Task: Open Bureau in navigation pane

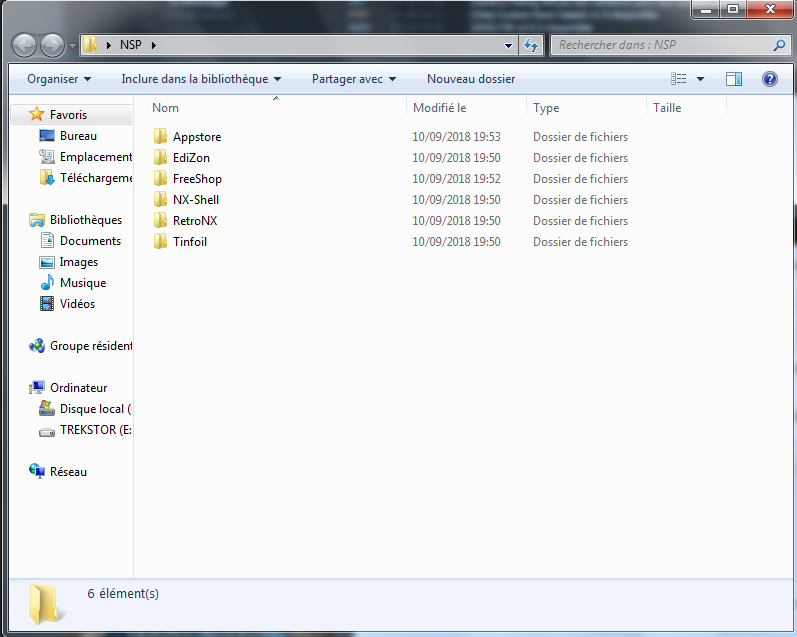Action: [x=78, y=136]
